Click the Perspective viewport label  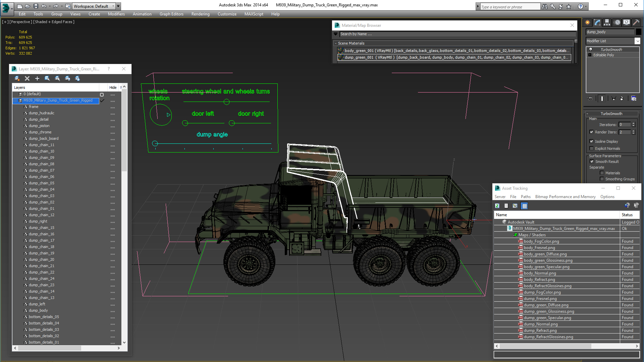21,22
